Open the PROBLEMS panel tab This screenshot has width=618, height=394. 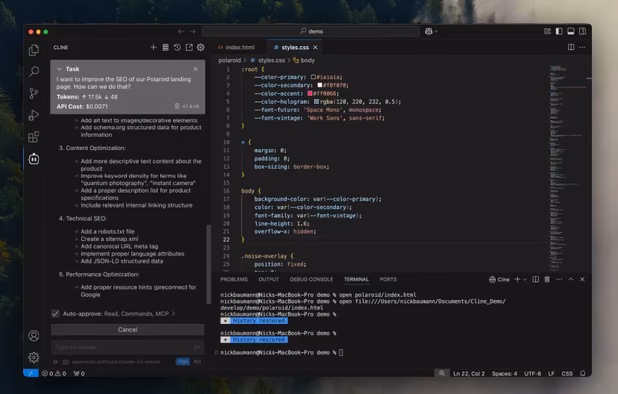pyautogui.click(x=234, y=279)
